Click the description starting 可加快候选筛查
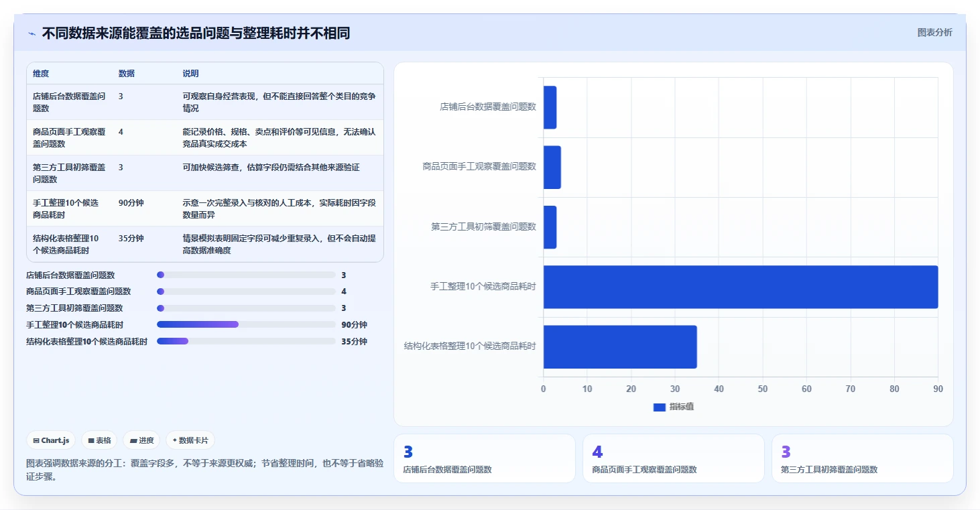 point(271,168)
